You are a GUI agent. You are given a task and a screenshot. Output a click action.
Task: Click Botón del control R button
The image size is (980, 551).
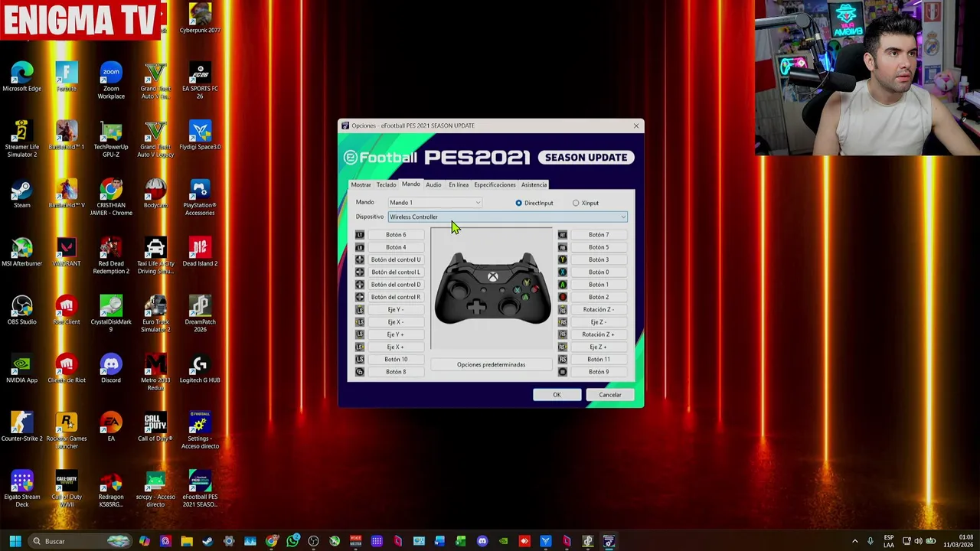click(396, 297)
